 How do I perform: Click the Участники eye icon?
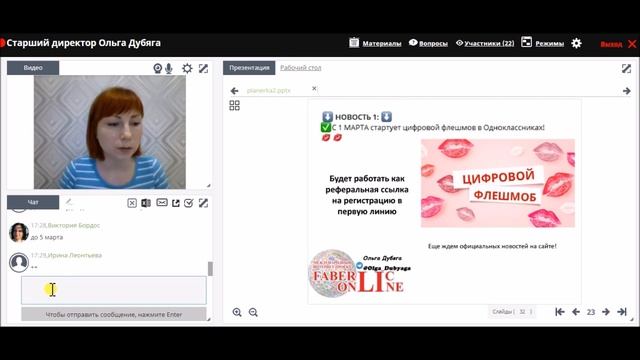tap(460, 42)
